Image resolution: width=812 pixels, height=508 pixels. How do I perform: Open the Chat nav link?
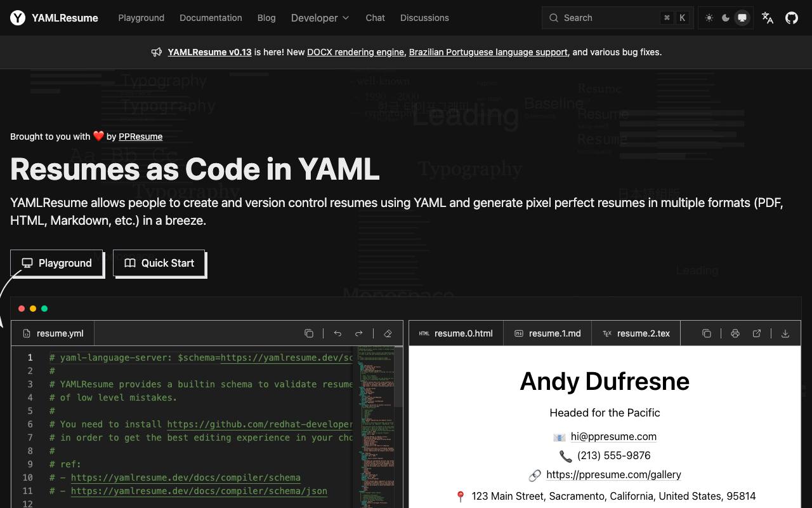[376, 18]
